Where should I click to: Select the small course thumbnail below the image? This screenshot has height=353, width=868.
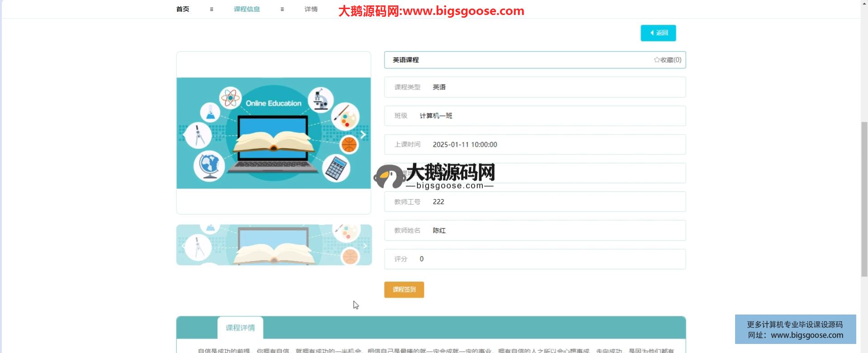coord(274,245)
